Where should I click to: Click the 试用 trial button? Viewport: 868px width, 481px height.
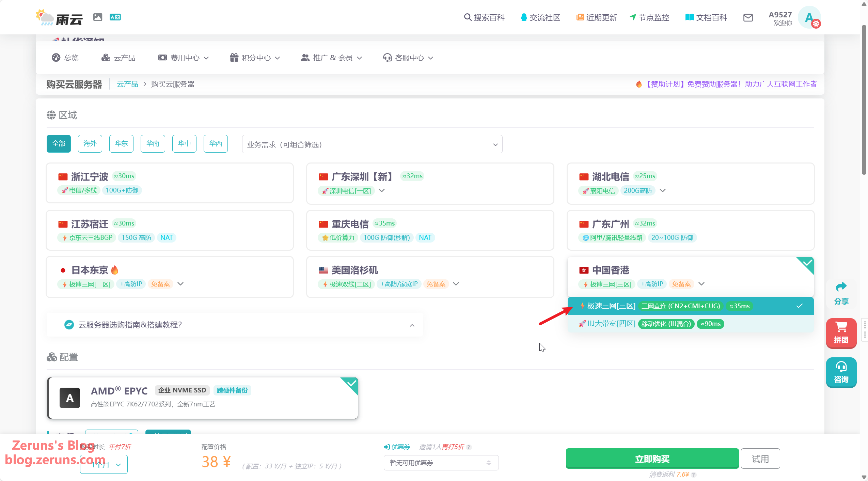coord(760,459)
